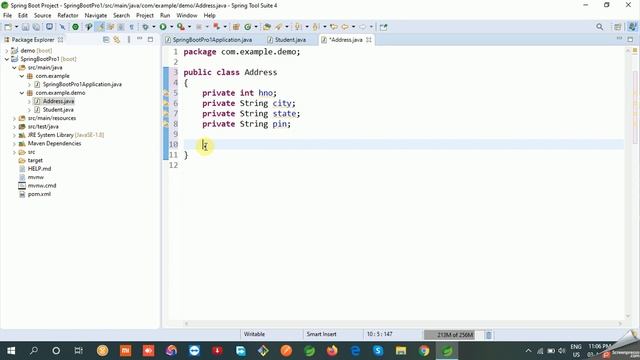The width and height of the screenshot is (640, 360).
Task: Click the toolbar Search magnifier icon
Action: coord(600,27)
